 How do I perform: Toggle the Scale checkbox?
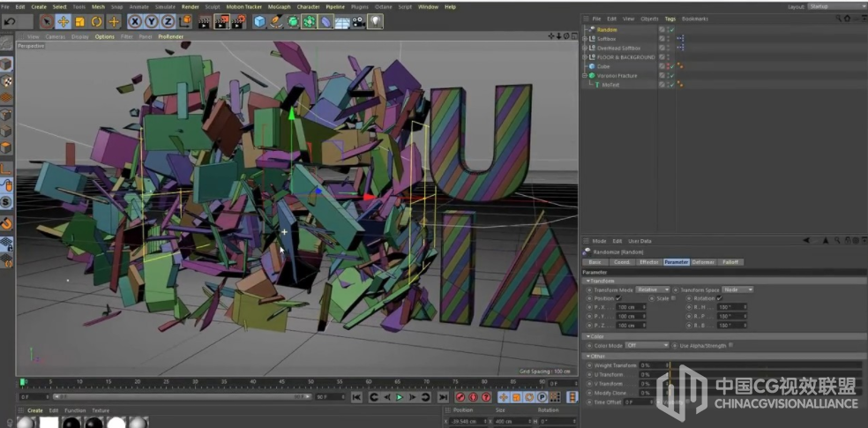coord(673,298)
